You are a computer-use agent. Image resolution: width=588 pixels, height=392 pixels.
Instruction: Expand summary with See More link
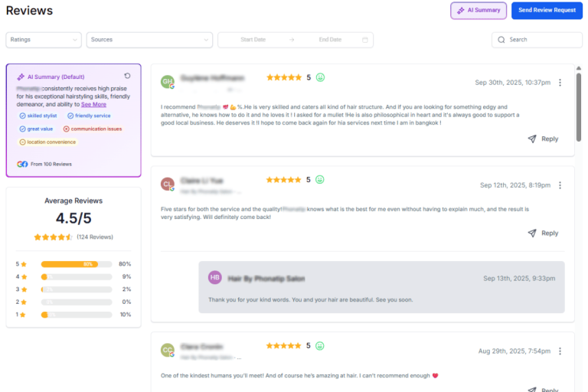94,104
